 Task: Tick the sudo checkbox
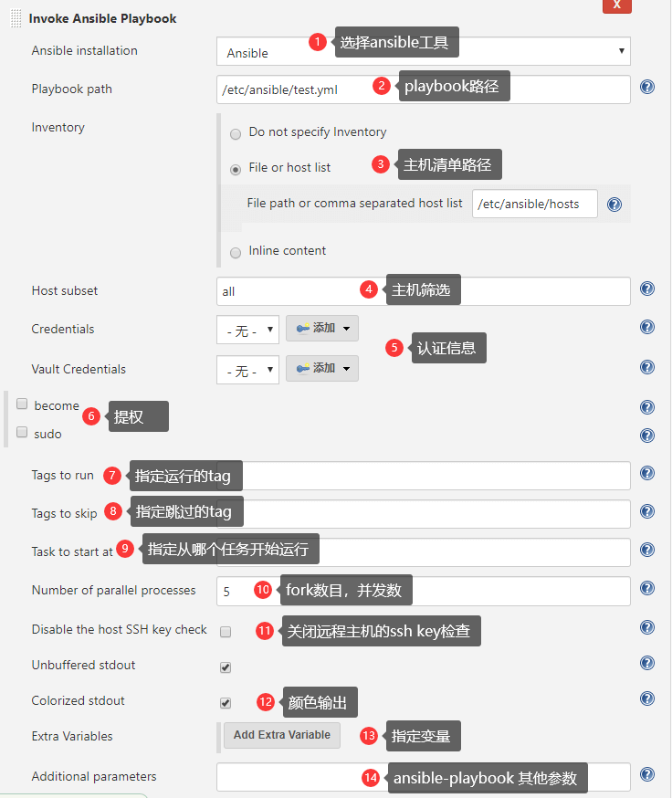pyautogui.click(x=22, y=432)
